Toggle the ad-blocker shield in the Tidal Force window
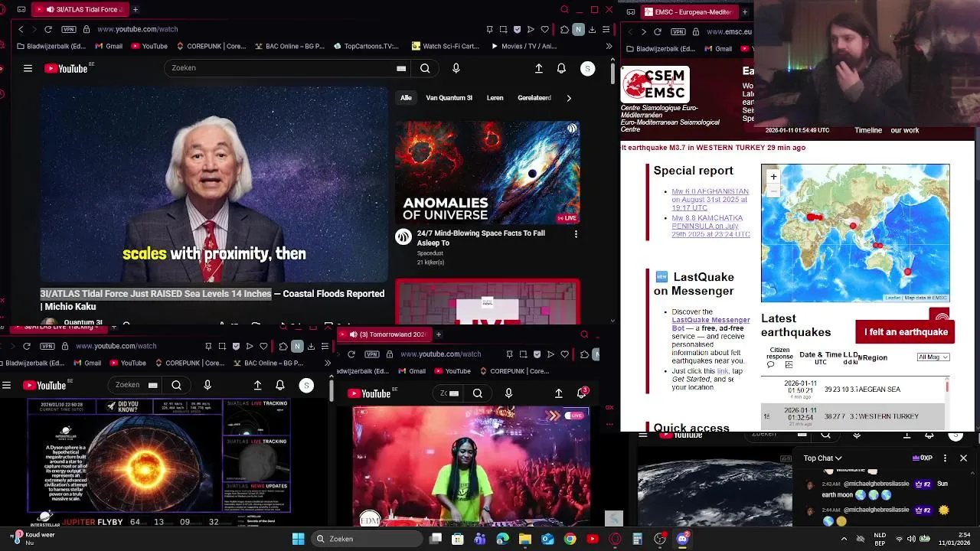980x551 pixels. 517,29
